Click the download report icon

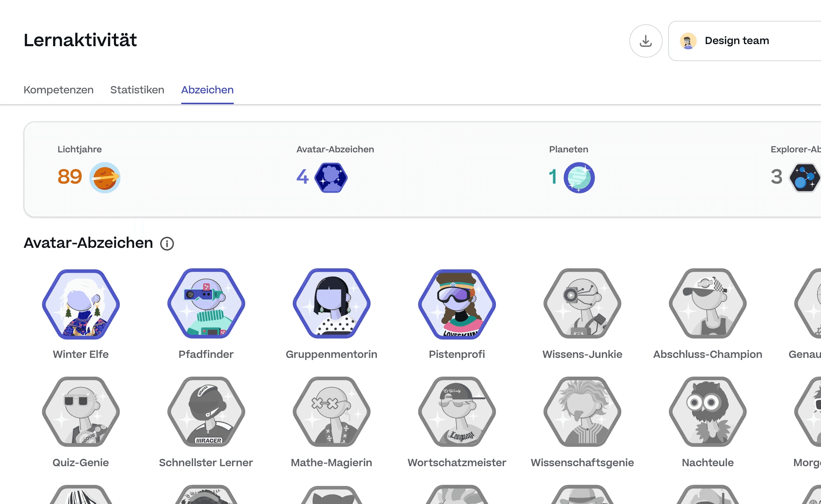pyautogui.click(x=646, y=41)
